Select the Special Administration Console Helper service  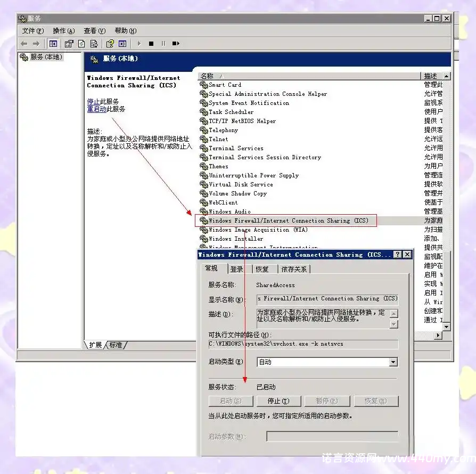click(x=268, y=94)
